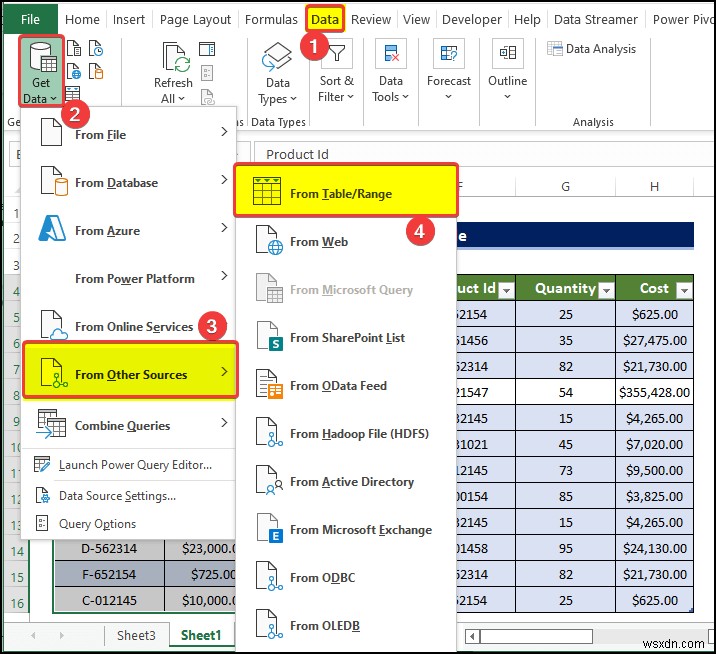Click the Queries & Connections icon
716x654 pixels.
click(207, 49)
